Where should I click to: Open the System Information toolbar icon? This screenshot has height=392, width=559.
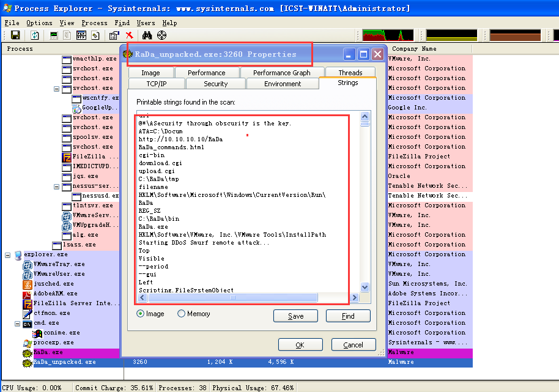[x=54, y=35]
